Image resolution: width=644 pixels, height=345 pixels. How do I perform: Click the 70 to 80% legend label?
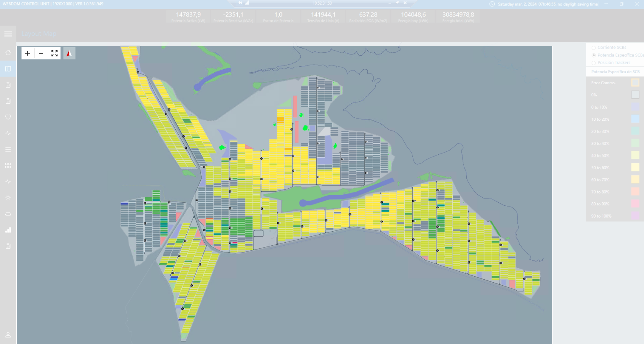(x=600, y=192)
